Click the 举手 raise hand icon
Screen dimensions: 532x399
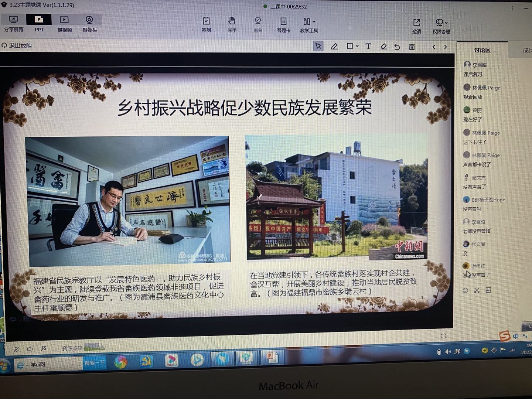[x=232, y=24]
